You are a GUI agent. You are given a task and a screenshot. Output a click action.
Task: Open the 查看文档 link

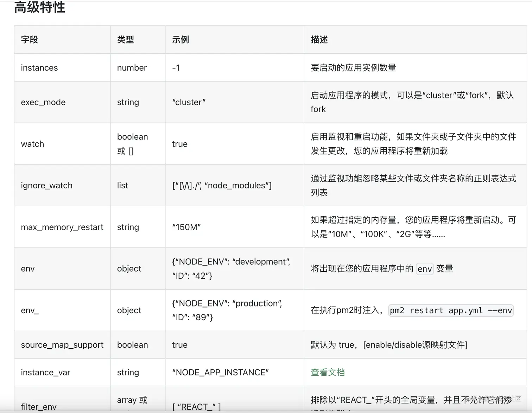click(x=327, y=372)
